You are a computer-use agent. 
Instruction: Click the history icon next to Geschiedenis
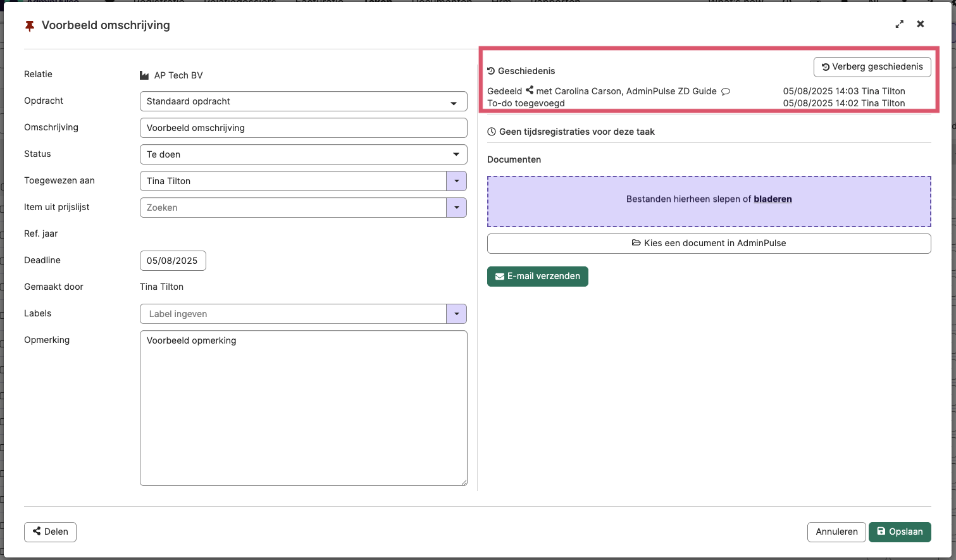click(x=490, y=71)
